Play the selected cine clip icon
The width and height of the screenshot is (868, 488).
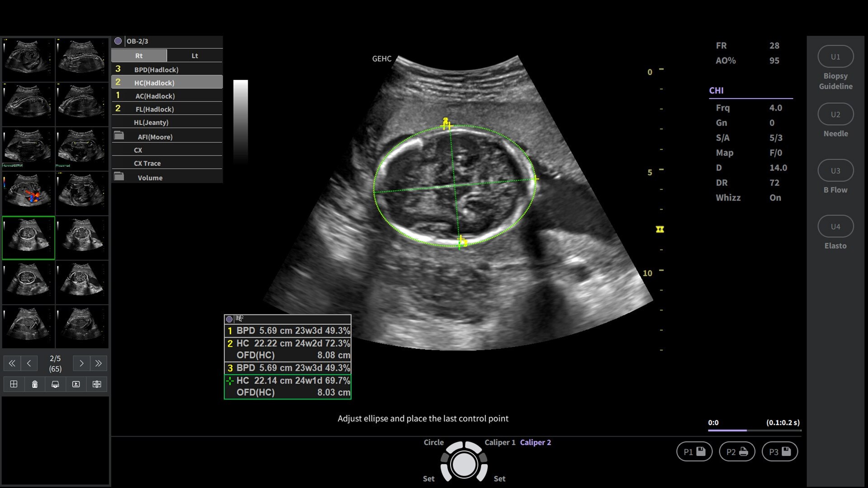[76, 385]
